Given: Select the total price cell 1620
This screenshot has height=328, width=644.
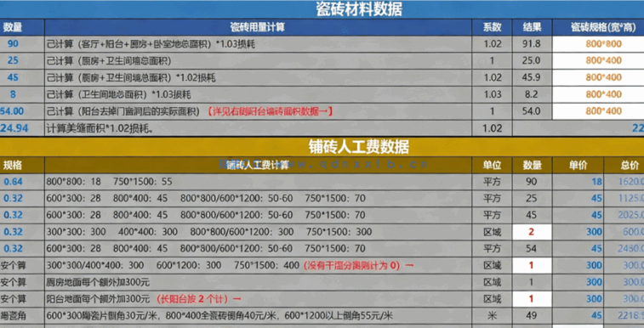Looking at the screenshot, I should tap(624, 182).
